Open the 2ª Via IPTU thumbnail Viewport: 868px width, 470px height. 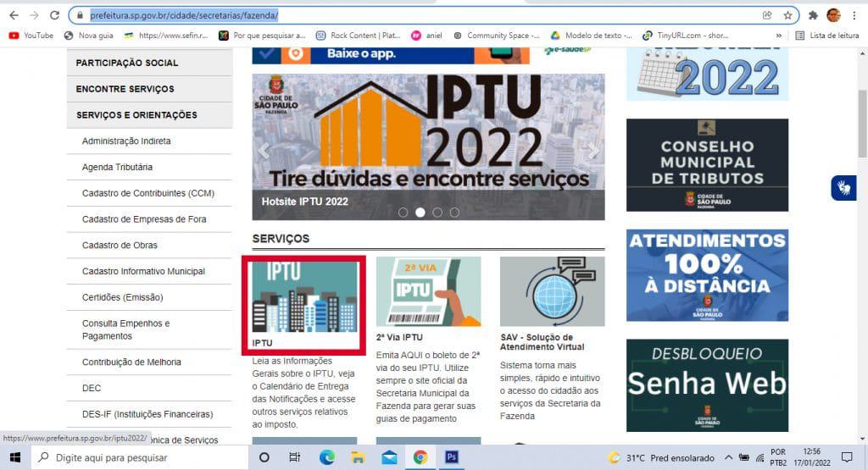click(x=428, y=291)
